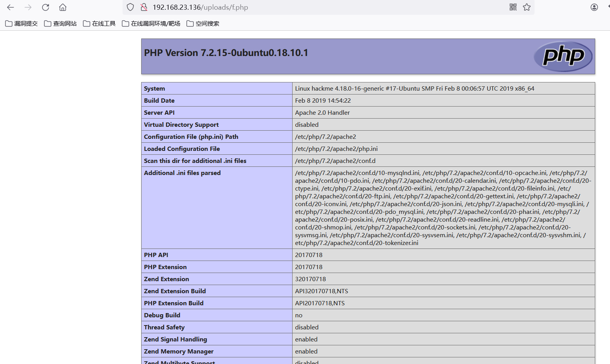Screen dimensions: 610x364
Task: Select the Zend Extension Build label
Action: (175, 291)
